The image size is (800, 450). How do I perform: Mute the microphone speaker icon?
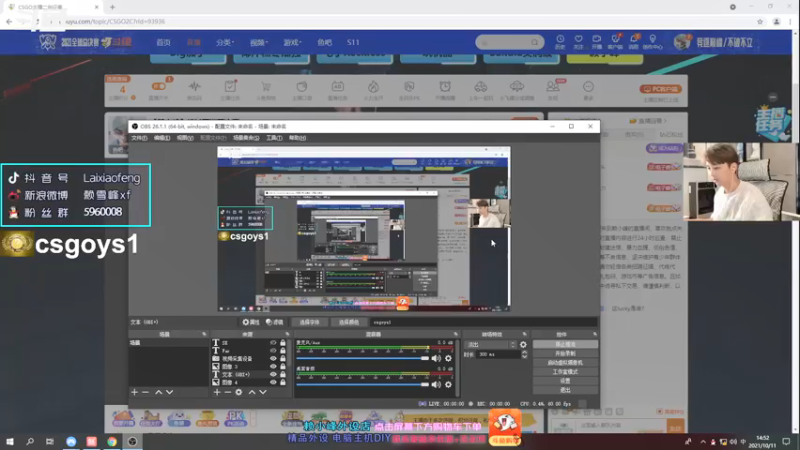coord(436,358)
